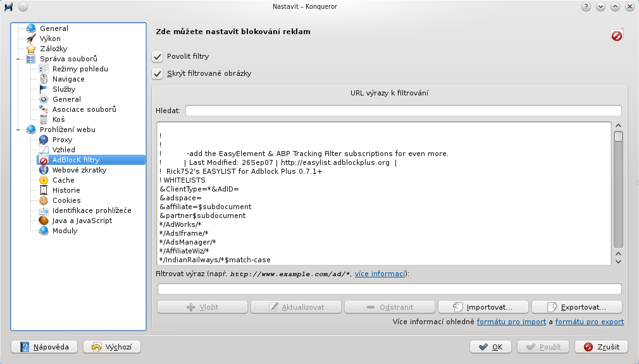Click the Koš trash bin icon
639x364 pixels.
click(x=44, y=119)
